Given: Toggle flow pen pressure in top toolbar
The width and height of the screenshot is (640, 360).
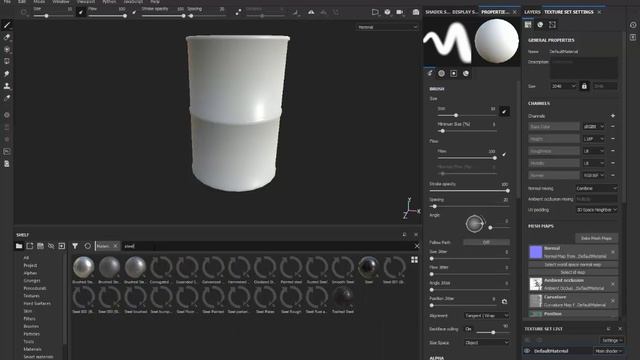Looking at the screenshot, I should tap(134, 12).
